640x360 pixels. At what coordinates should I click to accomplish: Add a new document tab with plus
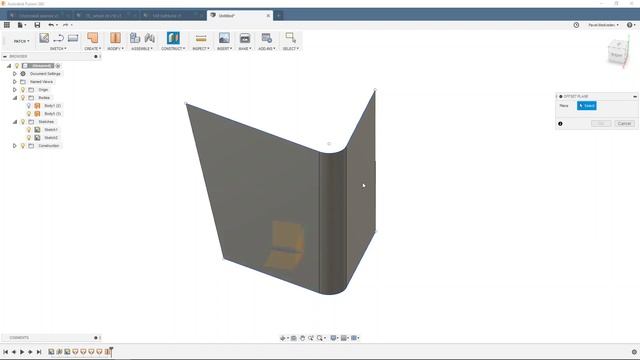[x=278, y=16]
